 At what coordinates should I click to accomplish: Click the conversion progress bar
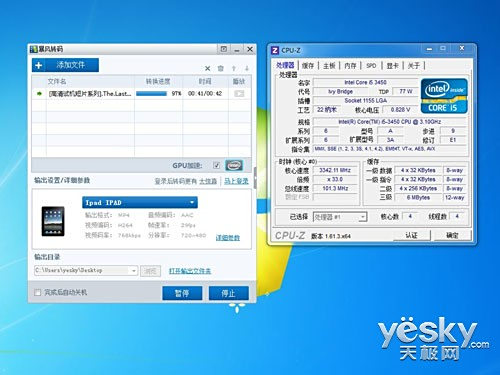(x=151, y=94)
